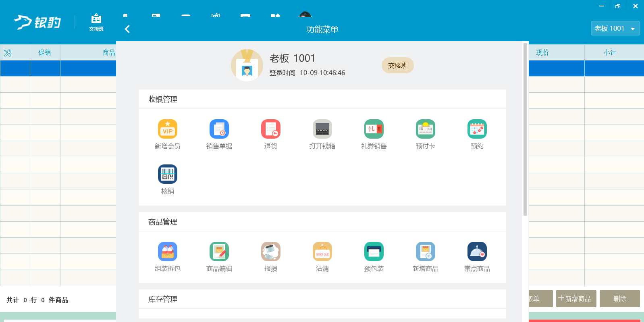Viewport: 644px width, 322px height.
Task: Expand the 老板 1001 user dropdown
Action: coord(615,28)
